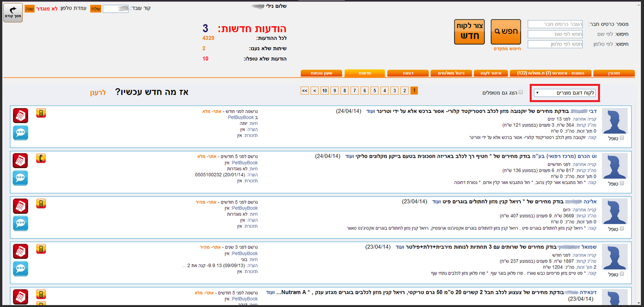
Task: Click mobile phone icon in אלינה's row
Action: coord(41,204)
